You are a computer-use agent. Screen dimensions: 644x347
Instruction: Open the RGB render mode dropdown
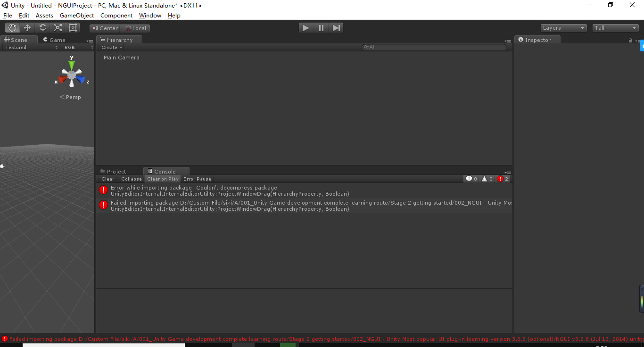tap(78, 48)
